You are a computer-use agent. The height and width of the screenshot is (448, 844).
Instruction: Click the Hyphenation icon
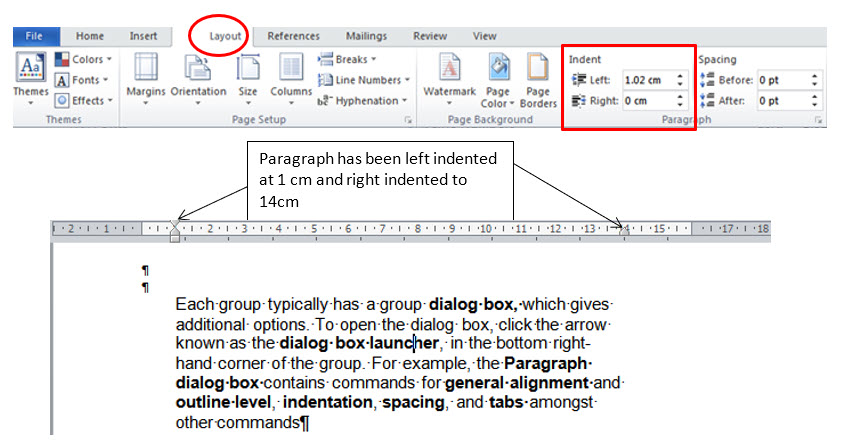coord(323,101)
